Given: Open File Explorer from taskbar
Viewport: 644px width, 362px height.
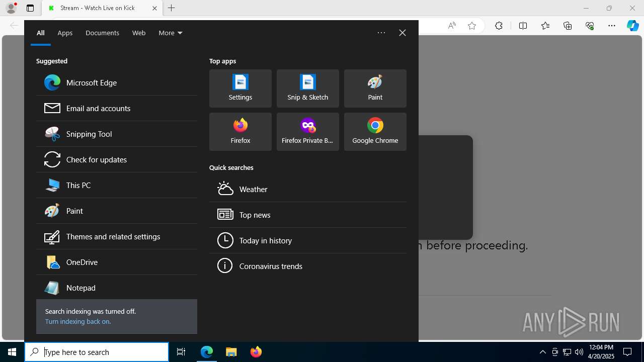Looking at the screenshot, I should tap(231, 352).
